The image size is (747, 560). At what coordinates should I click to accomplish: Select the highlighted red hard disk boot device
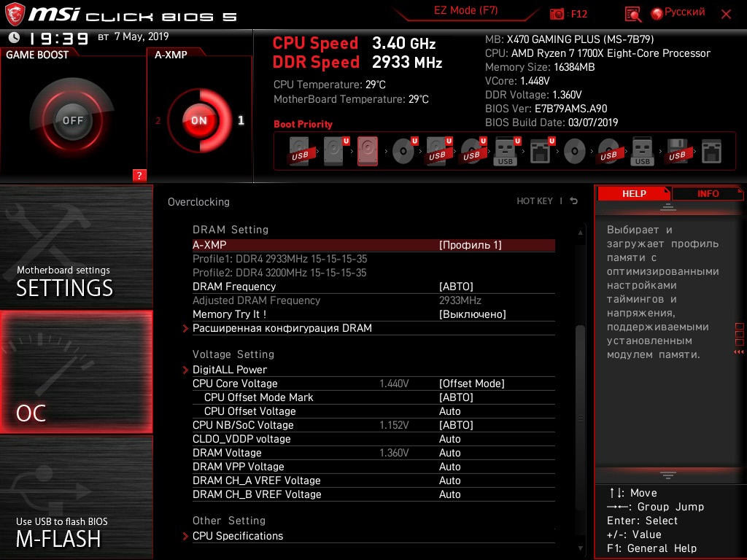pos(368,152)
